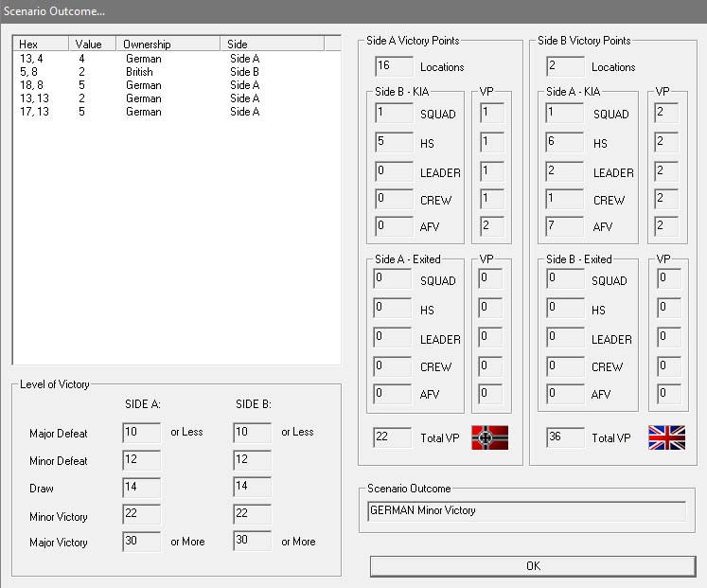Click Side B Locations field showing 2
This screenshot has width=707, height=588.
tap(565, 66)
